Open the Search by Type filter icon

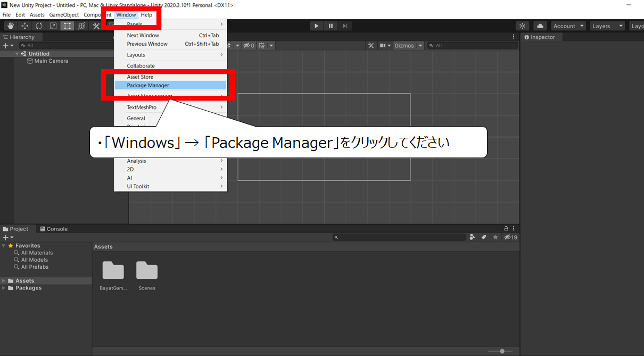pos(472,237)
